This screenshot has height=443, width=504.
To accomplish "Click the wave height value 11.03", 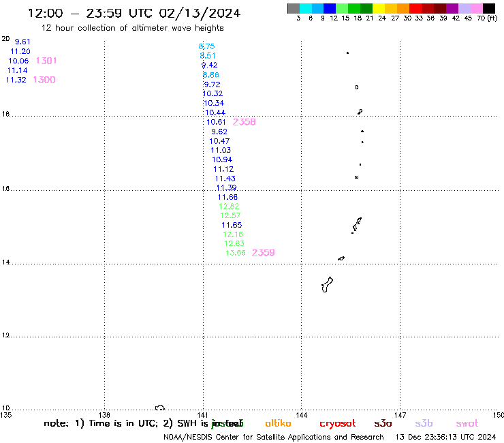I will click(221, 150).
